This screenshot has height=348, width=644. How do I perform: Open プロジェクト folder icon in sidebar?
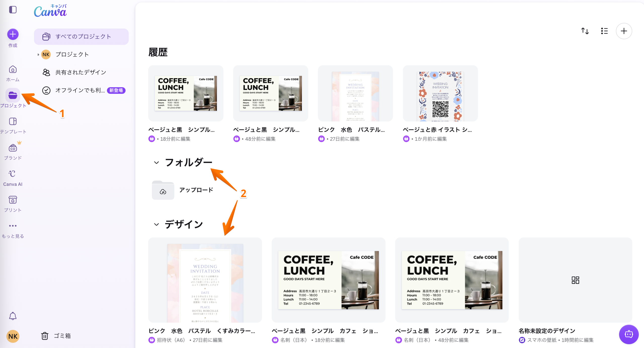pos(13,95)
